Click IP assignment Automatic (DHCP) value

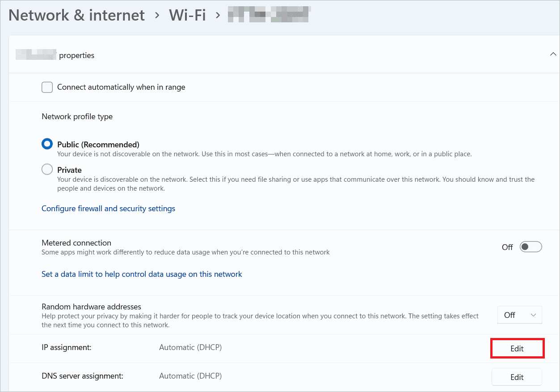(190, 347)
